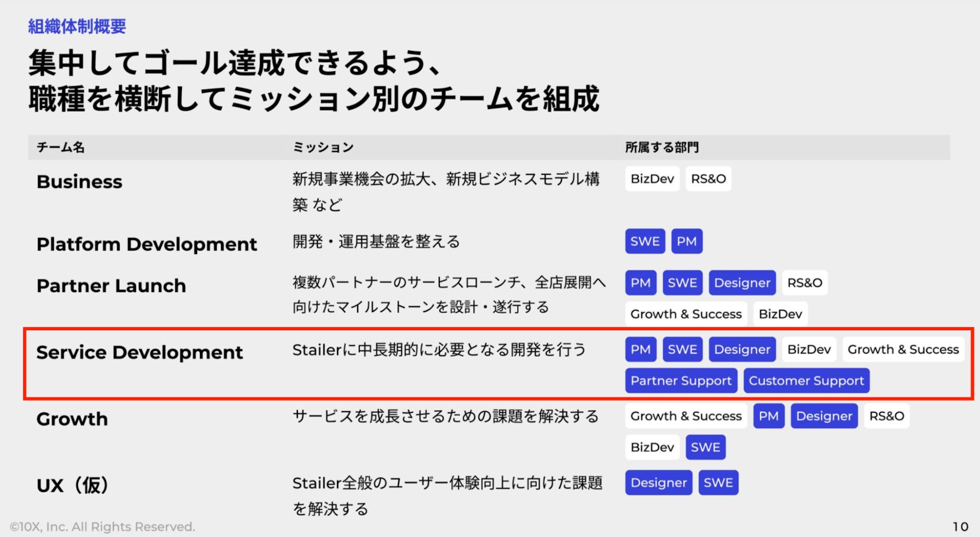Click the Designer tag in the Partner Launch row
The image size is (980, 537).
pos(742,283)
